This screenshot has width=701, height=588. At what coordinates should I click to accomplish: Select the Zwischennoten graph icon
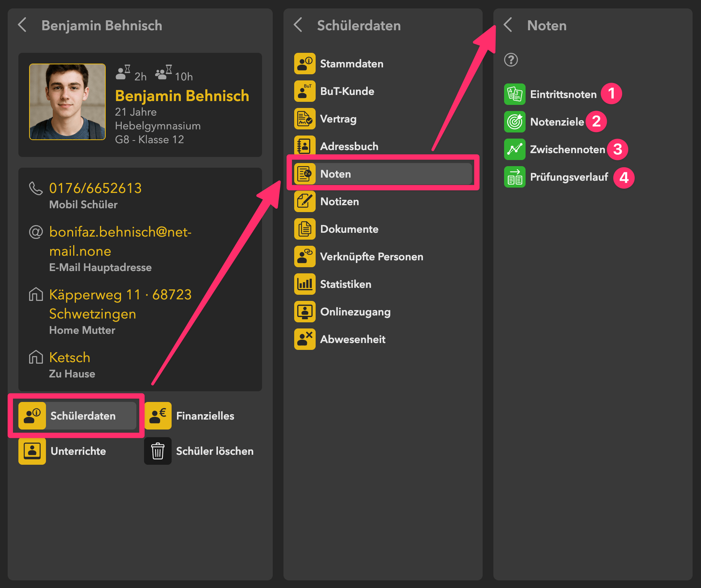514,149
